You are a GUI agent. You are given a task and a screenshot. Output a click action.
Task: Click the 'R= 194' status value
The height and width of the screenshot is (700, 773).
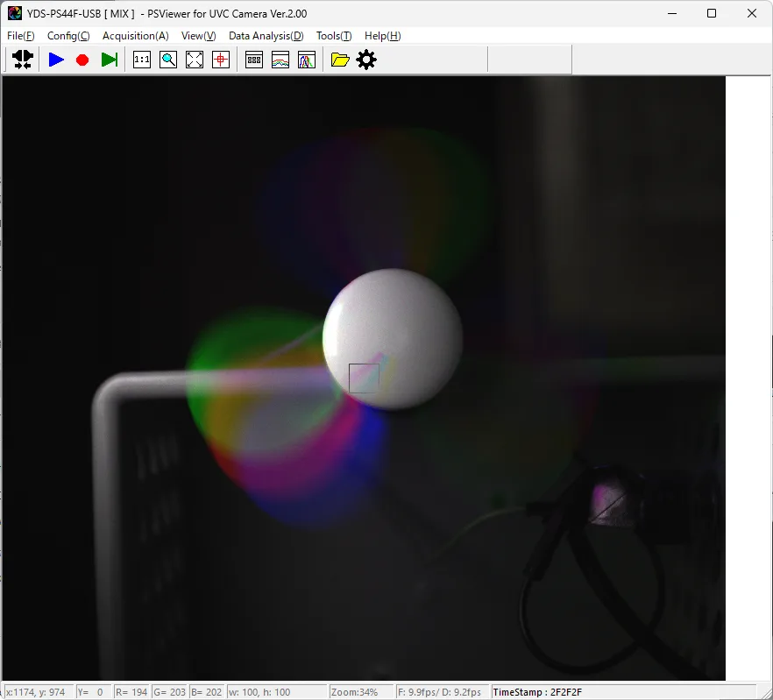click(x=131, y=692)
